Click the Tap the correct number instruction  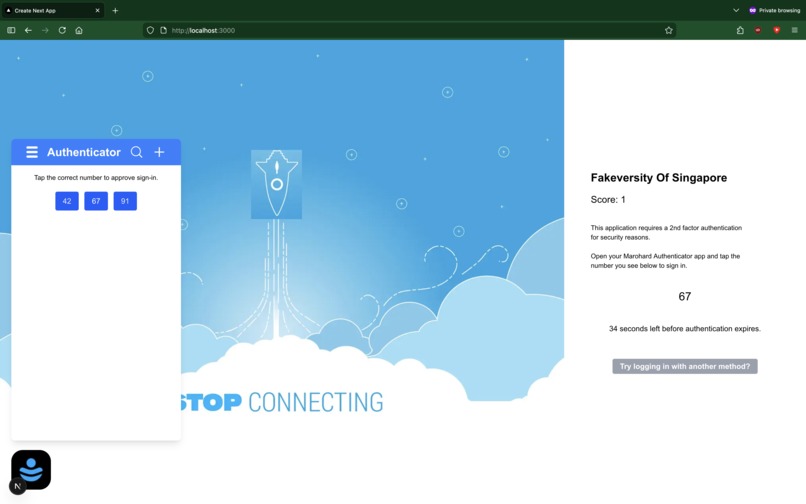pyautogui.click(x=96, y=177)
